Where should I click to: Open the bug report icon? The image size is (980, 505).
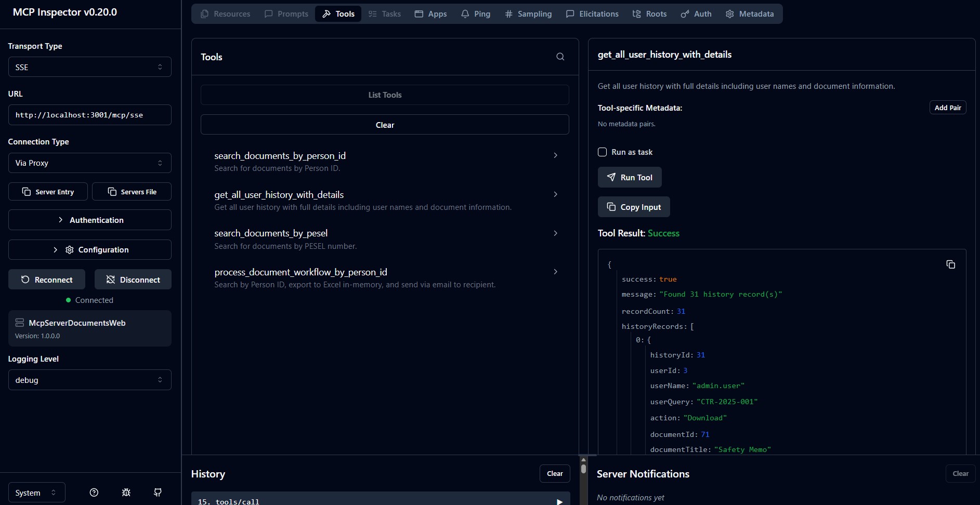pyautogui.click(x=126, y=493)
